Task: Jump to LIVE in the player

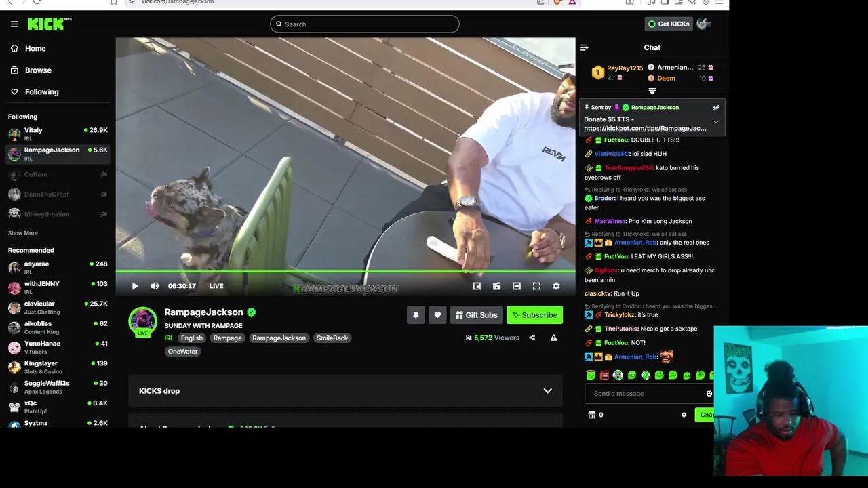Action: (216, 286)
